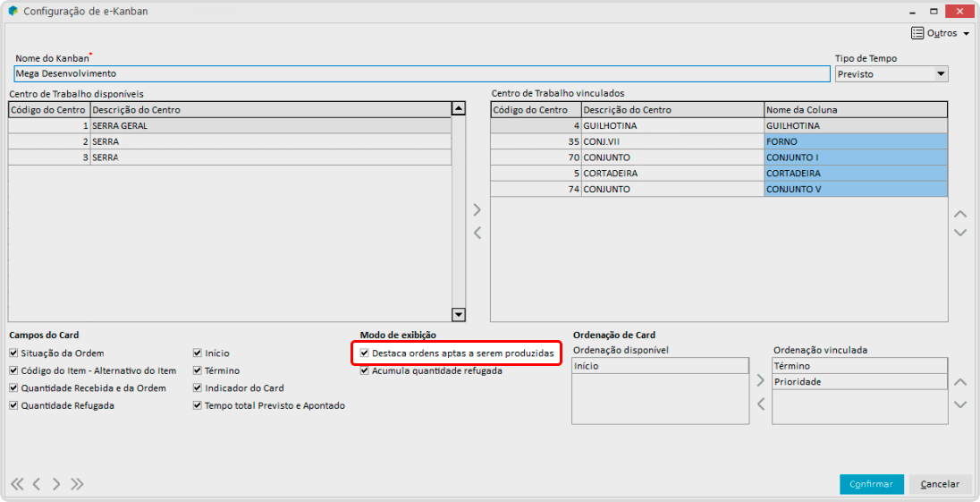Click scroll up arrow of disponíveis list
The height and width of the screenshot is (502, 980).
pos(459,109)
